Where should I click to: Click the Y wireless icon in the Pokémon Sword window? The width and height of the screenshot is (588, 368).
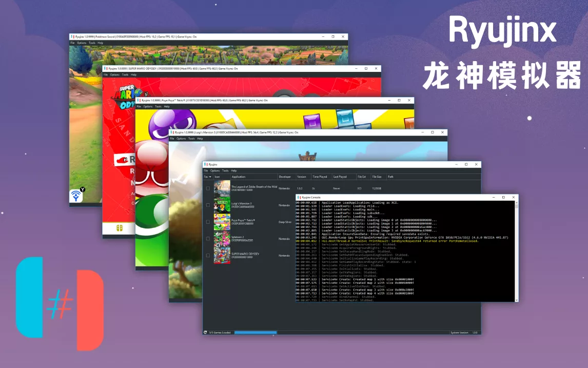(x=76, y=195)
